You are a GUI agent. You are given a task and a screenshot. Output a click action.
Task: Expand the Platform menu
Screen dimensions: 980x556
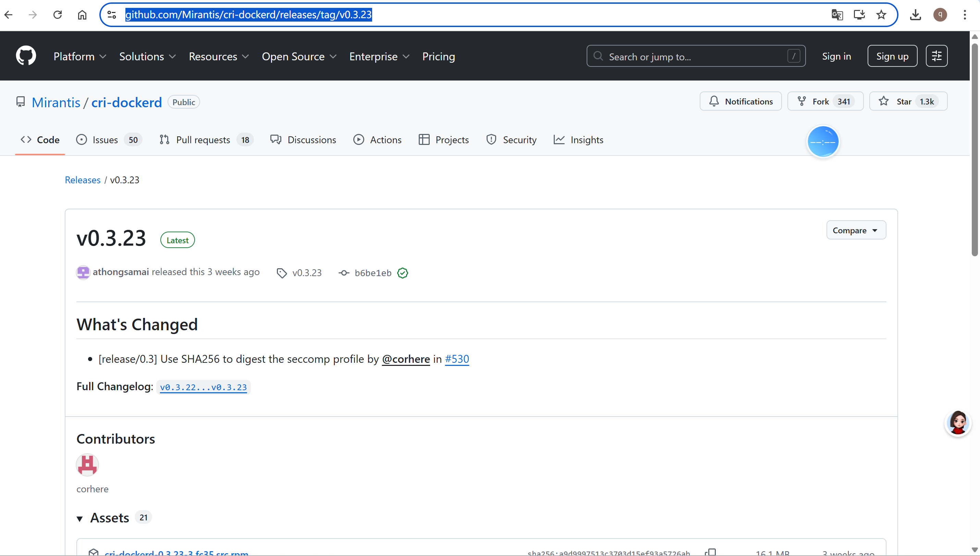(x=80, y=57)
